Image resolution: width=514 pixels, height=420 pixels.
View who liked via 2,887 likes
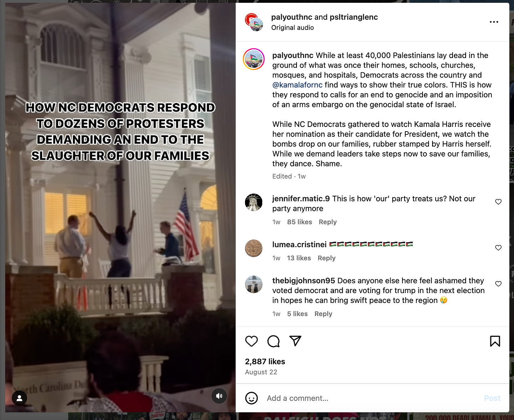265,361
